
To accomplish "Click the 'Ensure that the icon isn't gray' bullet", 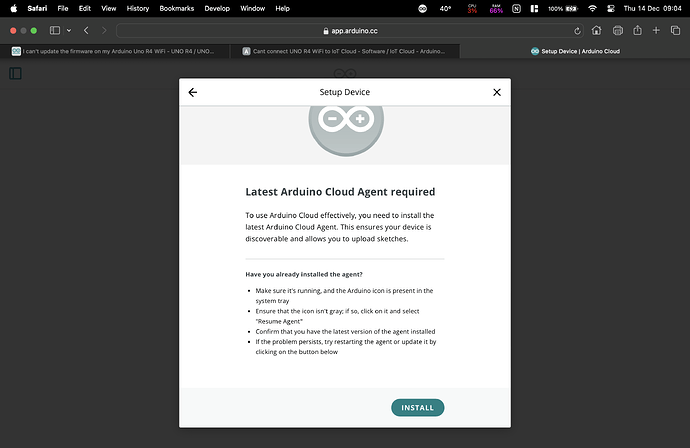I will [337, 316].
